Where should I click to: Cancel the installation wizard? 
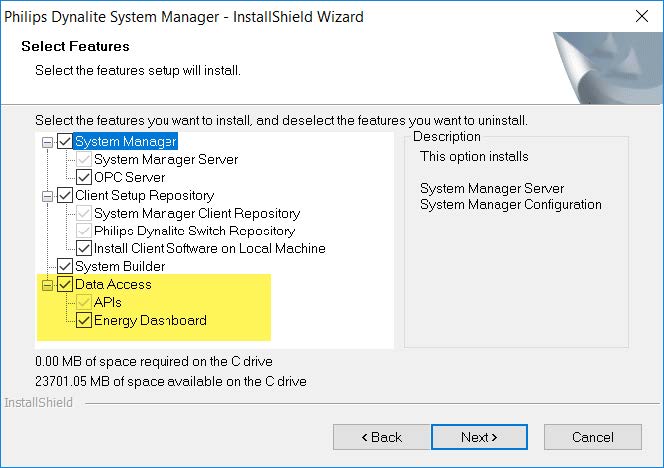pos(592,437)
